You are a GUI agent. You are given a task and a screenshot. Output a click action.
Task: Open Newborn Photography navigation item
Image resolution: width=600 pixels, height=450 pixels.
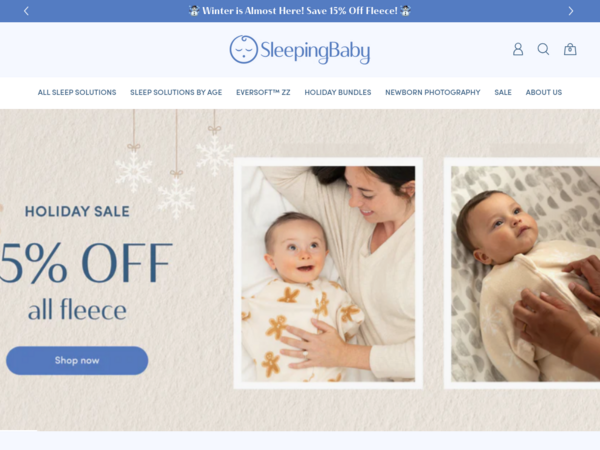click(x=433, y=92)
